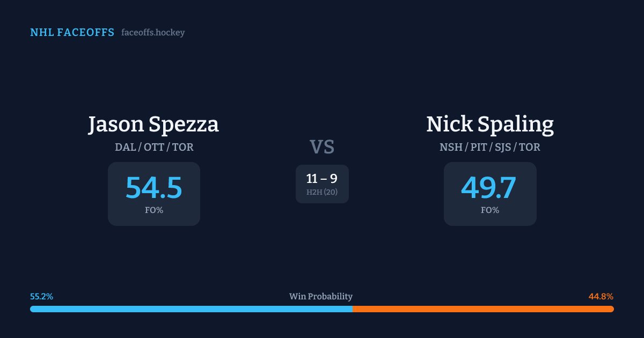The image size is (644, 338).
Task: Select the Jason Spezza player name
Action: (153, 124)
